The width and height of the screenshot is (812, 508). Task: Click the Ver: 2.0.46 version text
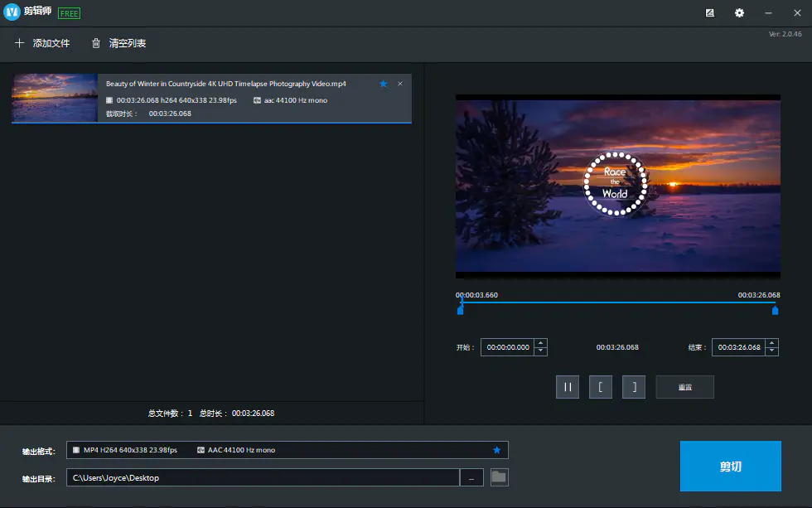pos(785,34)
